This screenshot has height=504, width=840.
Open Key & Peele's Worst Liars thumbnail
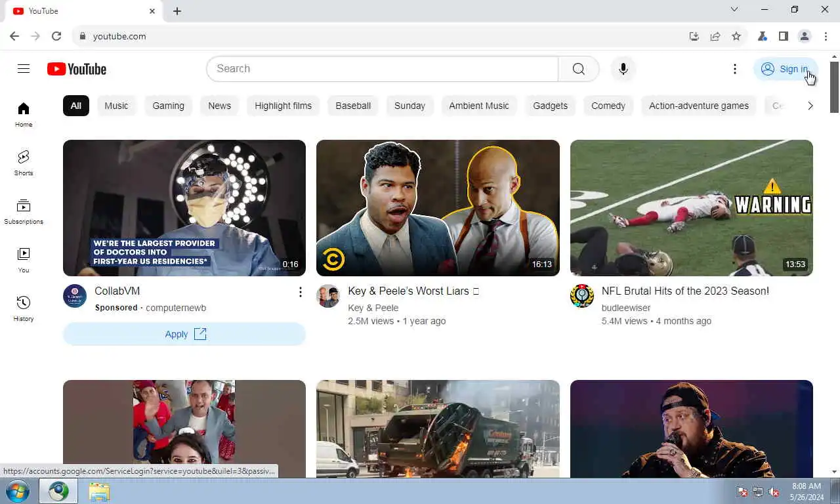[x=438, y=208]
